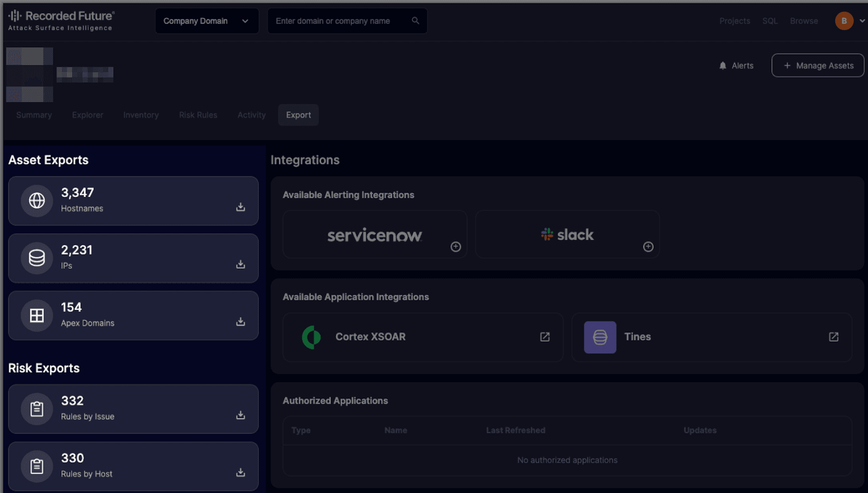Click the Authorized Applications heading
The image size is (868, 493).
click(335, 401)
